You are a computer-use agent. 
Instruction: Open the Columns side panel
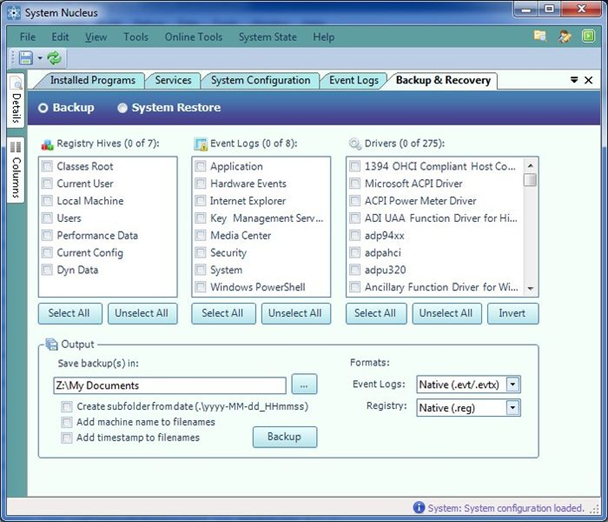[16, 170]
